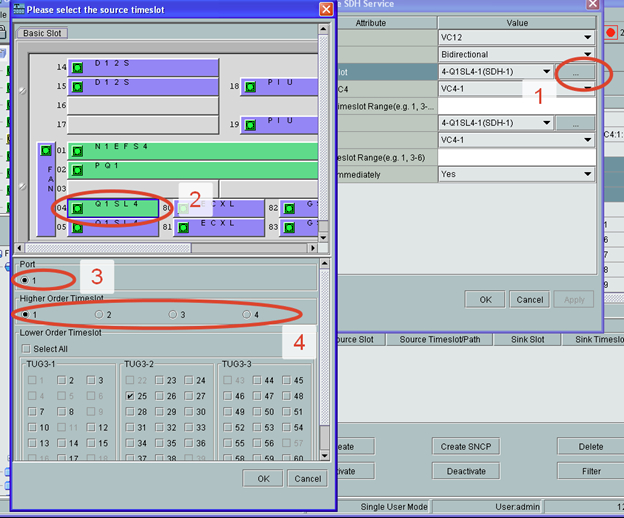
Task: Click 'Single User Mode' status bar text
Action: (394, 506)
